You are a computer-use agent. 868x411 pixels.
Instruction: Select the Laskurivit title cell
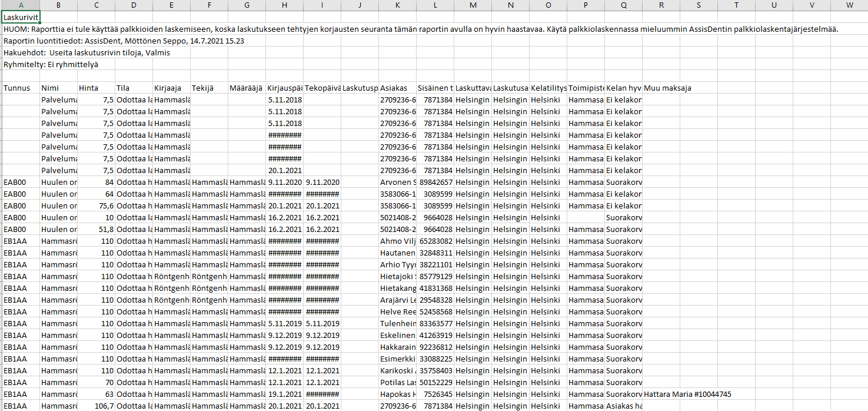coord(21,17)
